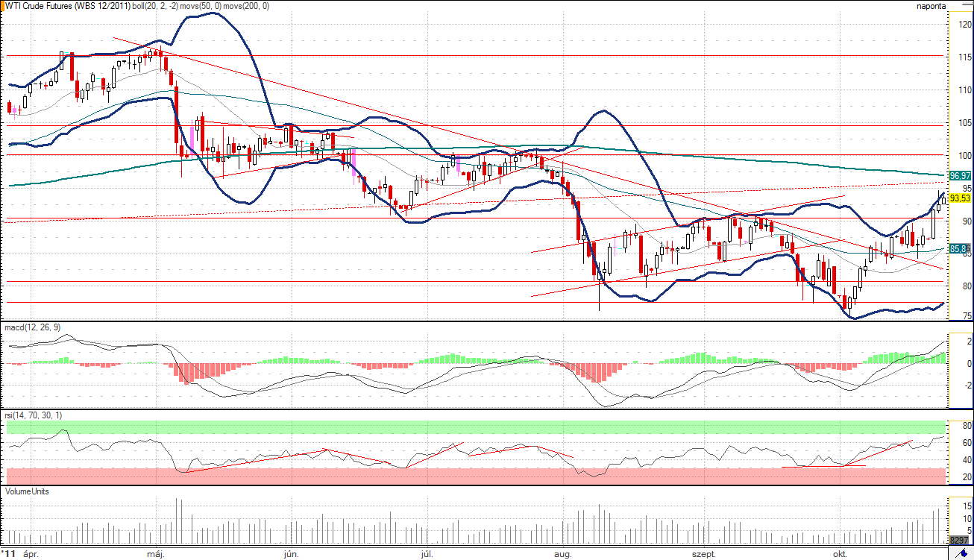
Task: Click the rsi(14, 70, 30, 1) panel label
Action: [x=34, y=415]
